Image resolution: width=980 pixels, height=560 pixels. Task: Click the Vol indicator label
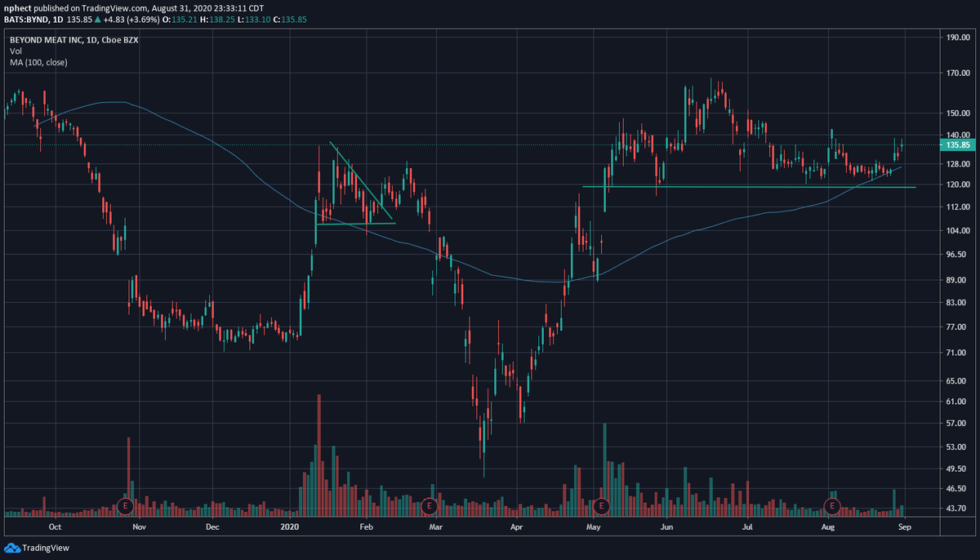pos(16,50)
